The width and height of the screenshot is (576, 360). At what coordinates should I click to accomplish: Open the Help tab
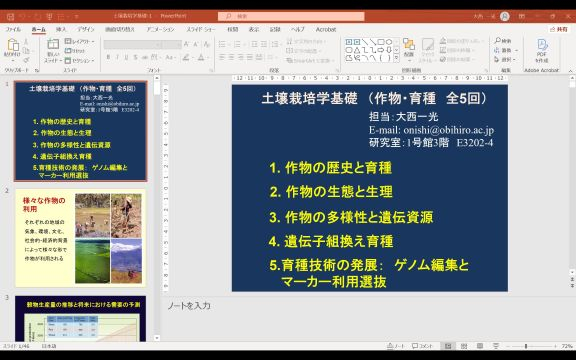[x=298, y=29]
